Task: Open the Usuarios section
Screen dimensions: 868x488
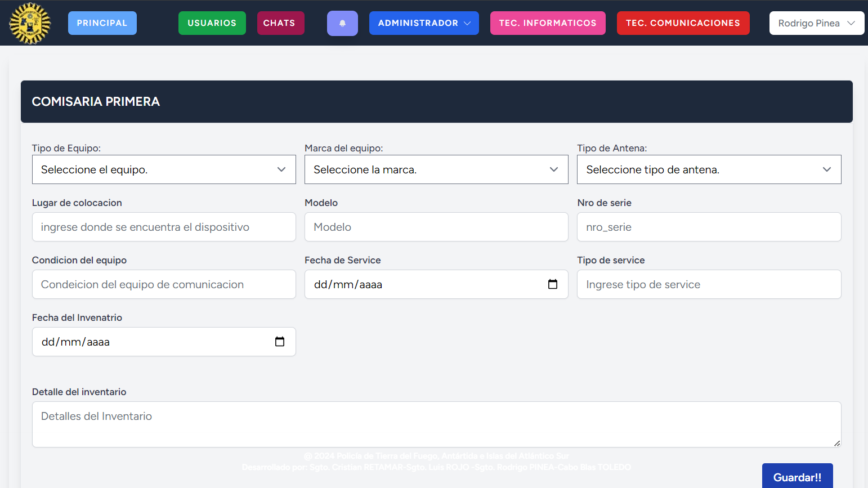Action: click(212, 23)
